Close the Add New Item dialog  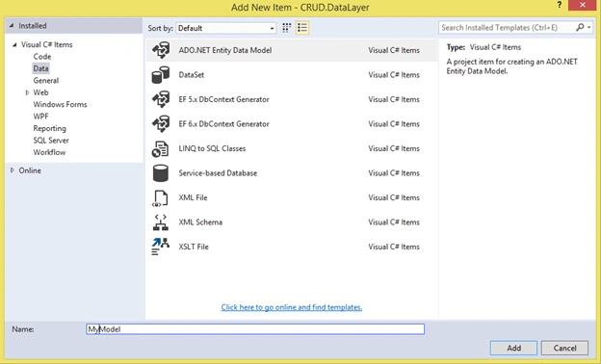pyautogui.click(x=583, y=5)
